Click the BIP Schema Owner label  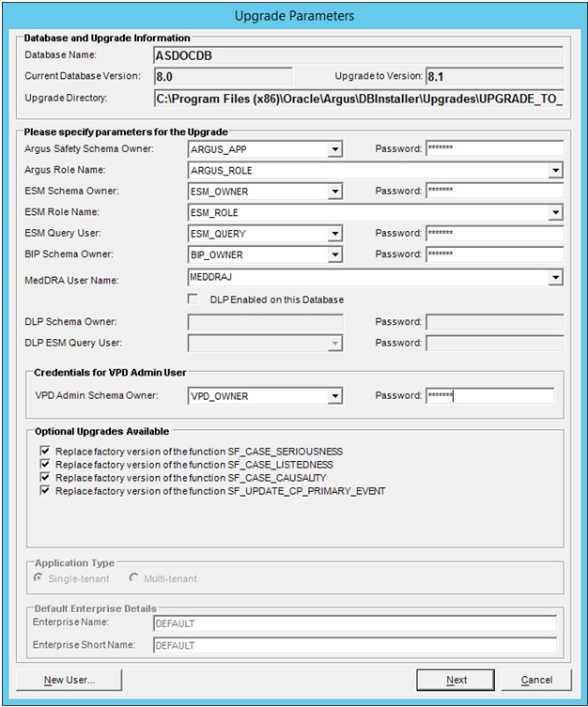69,254
